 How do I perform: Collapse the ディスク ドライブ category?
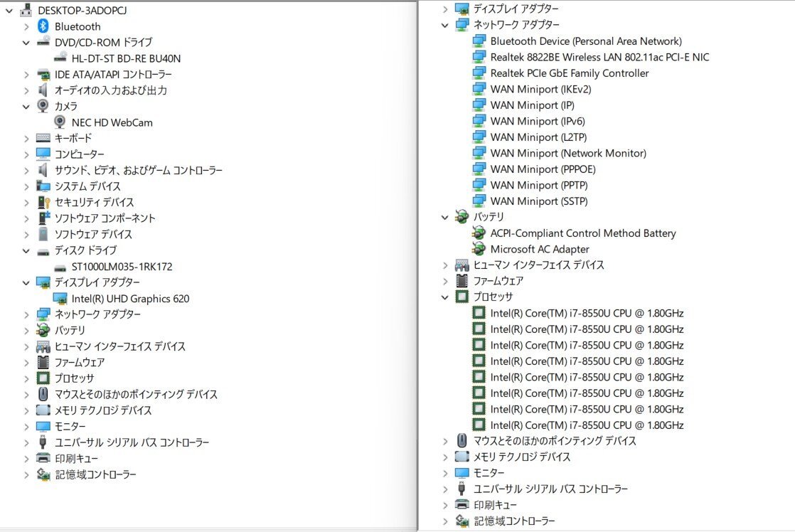coord(26,250)
